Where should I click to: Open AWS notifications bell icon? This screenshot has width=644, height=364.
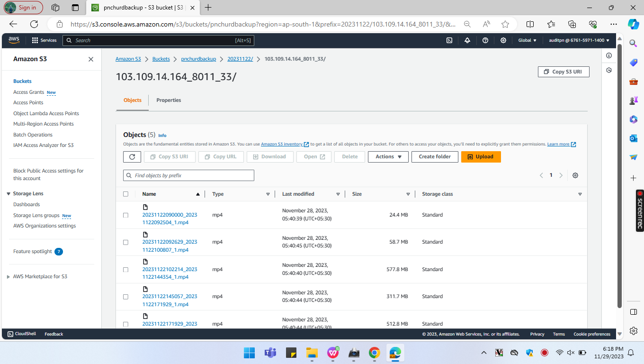click(467, 40)
